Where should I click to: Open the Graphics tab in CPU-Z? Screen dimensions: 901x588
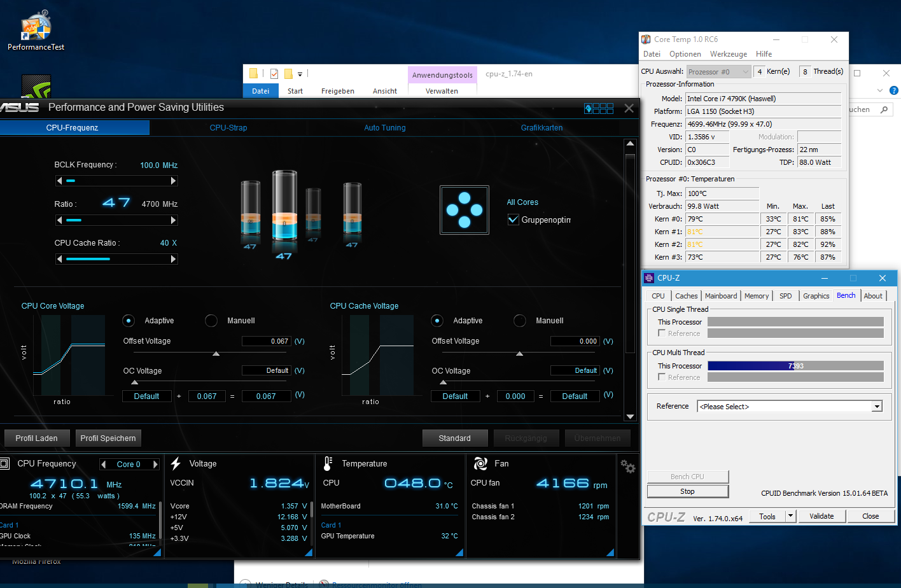coord(816,296)
